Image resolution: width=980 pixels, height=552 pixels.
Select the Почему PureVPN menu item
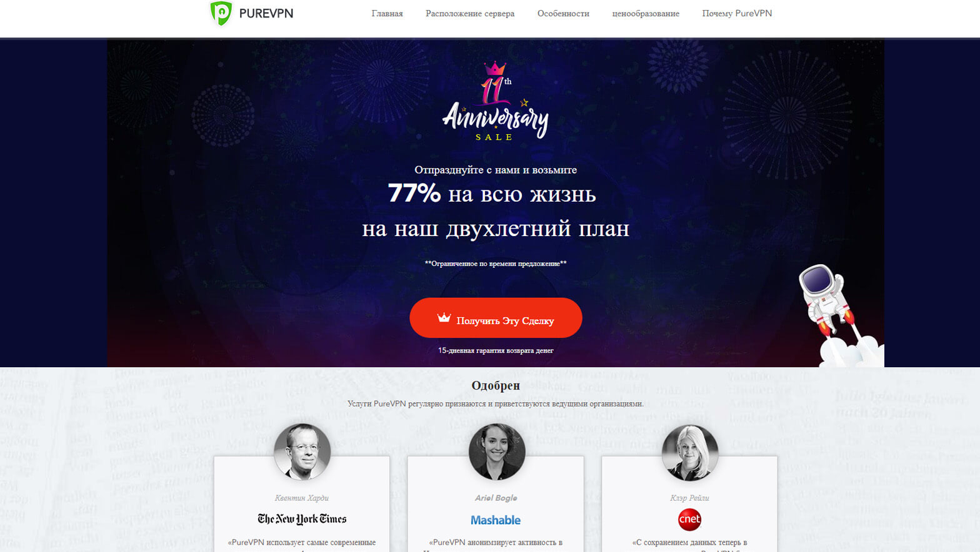[737, 13]
